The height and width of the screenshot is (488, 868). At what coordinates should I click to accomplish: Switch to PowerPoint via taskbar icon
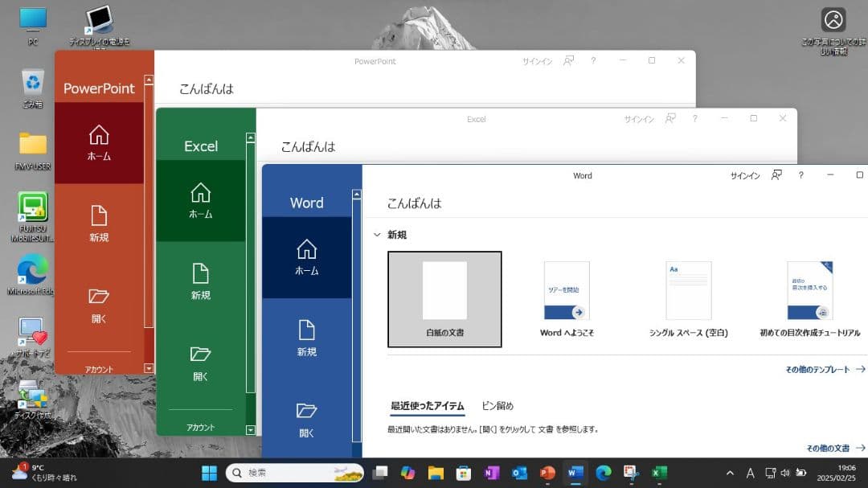click(547, 473)
